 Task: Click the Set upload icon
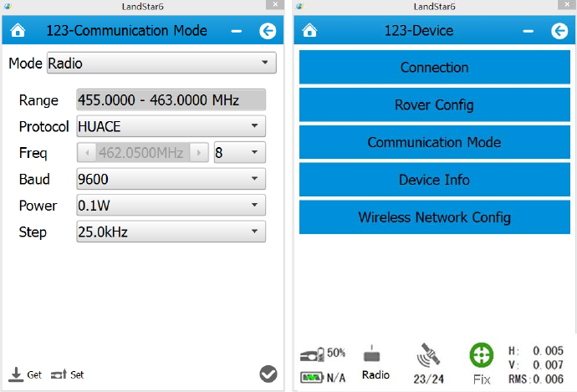59,374
